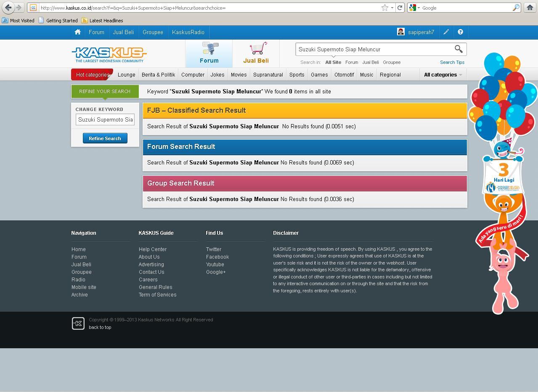
Task: Open the help question mark icon
Action: pos(460,32)
